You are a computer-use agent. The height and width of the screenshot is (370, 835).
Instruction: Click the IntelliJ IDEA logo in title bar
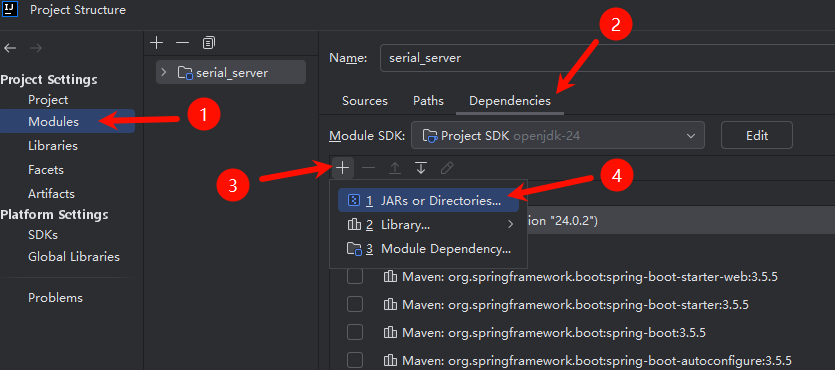tap(10, 10)
